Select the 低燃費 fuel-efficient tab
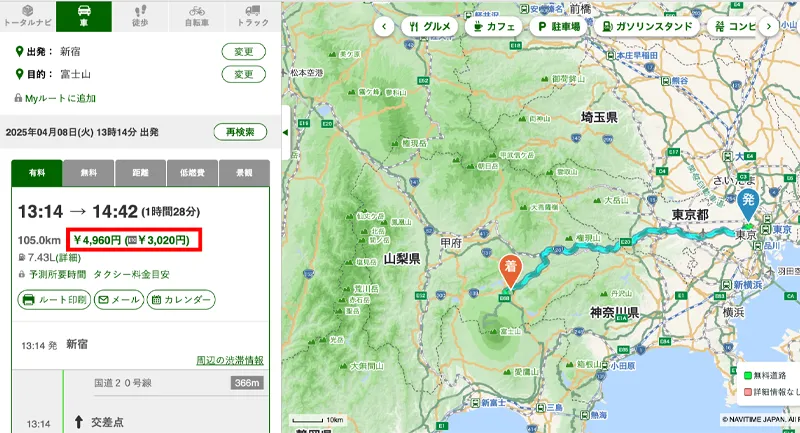The image size is (800, 433). 192,173
